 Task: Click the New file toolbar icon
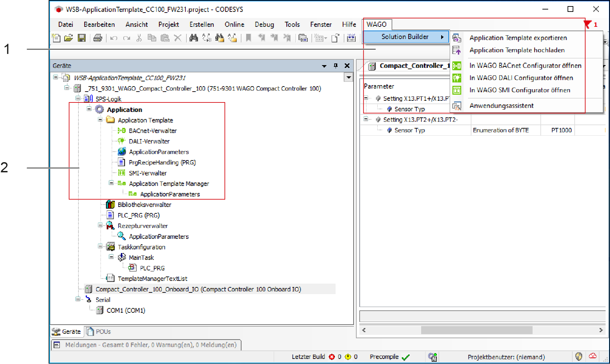tap(56, 38)
